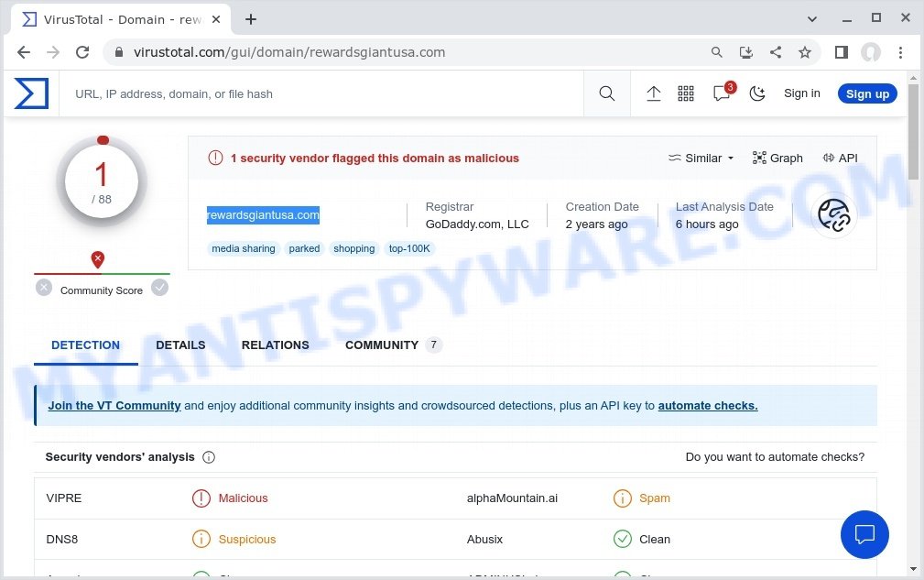Open the Graph view
Screen dimensions: 924x580
(777, 158)
